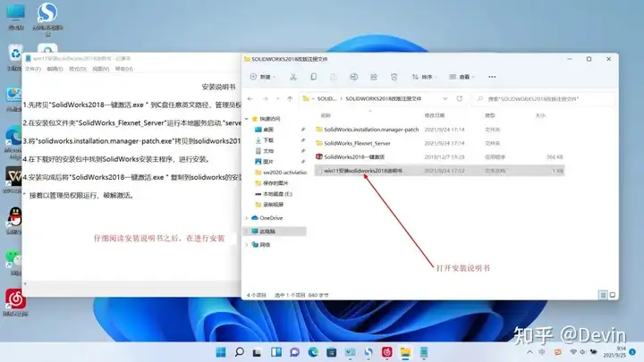Viewport: 644px width, 362px height.
Task: Open the Windows Start menu
Action: 221,352
